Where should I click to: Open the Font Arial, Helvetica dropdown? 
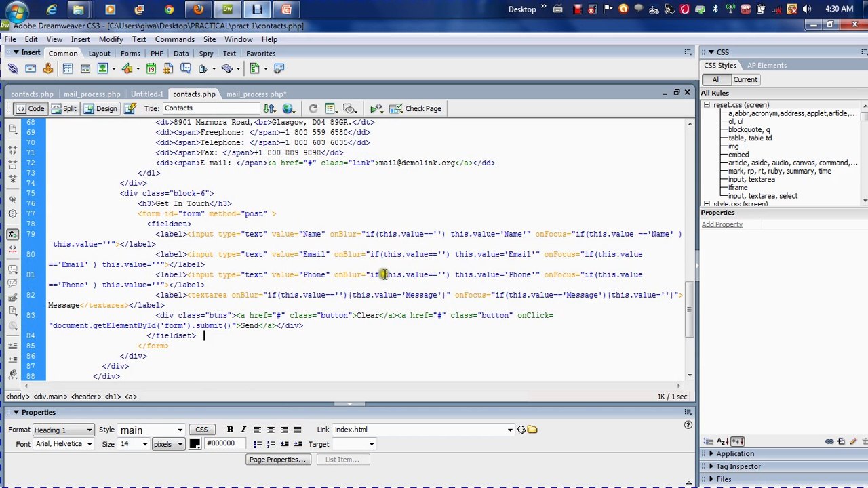[x=63, y=445]
